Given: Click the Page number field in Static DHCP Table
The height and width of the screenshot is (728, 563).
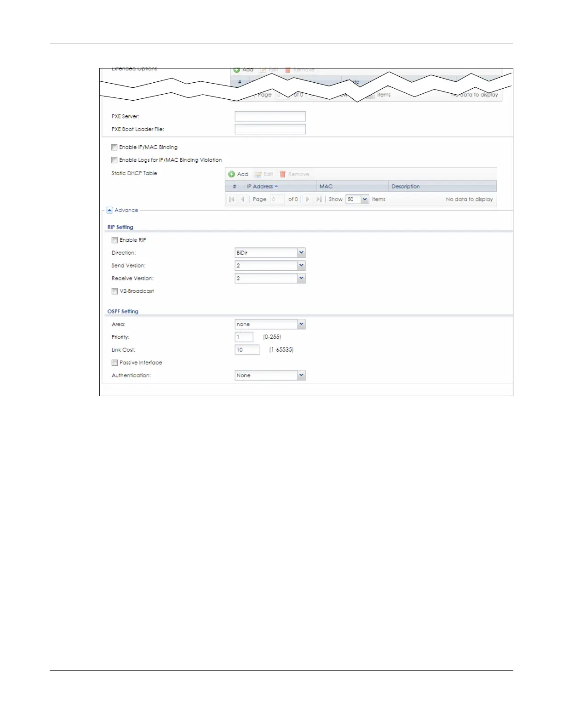Looking at the screenshot, I should pos(277,199).
